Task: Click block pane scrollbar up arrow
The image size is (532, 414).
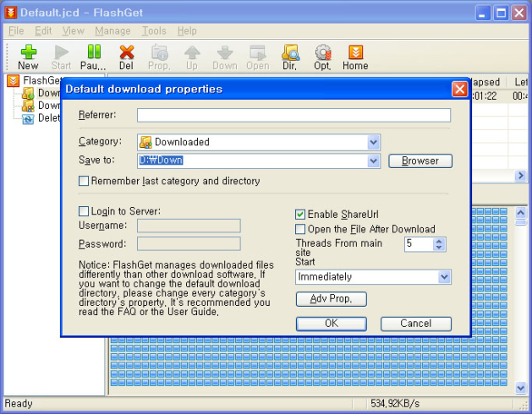Action: (520, 213)
